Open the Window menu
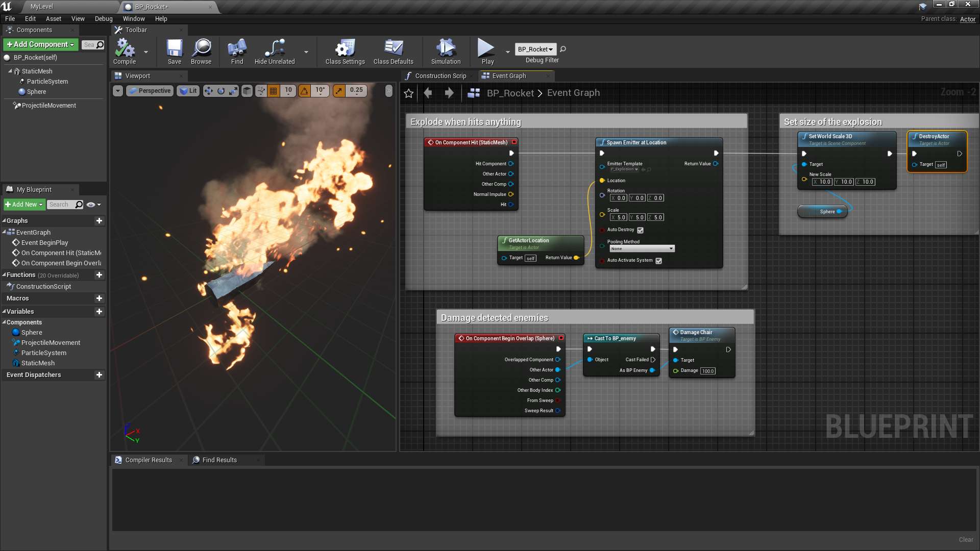 tap(134, 18)
